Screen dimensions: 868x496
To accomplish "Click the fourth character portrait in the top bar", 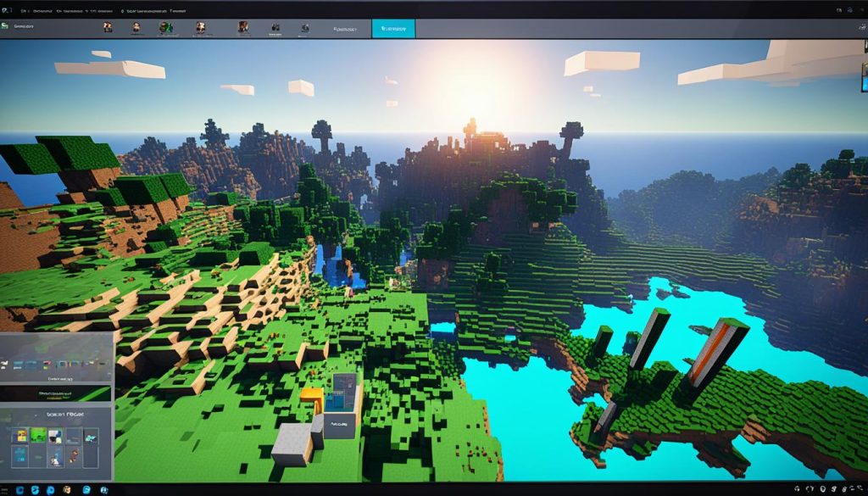I will click(x=201, y=26).
